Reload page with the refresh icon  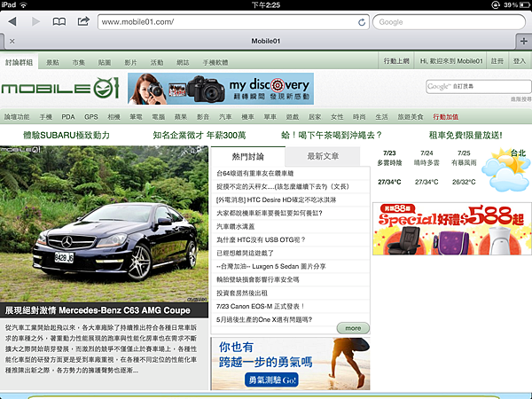[362, 22]
